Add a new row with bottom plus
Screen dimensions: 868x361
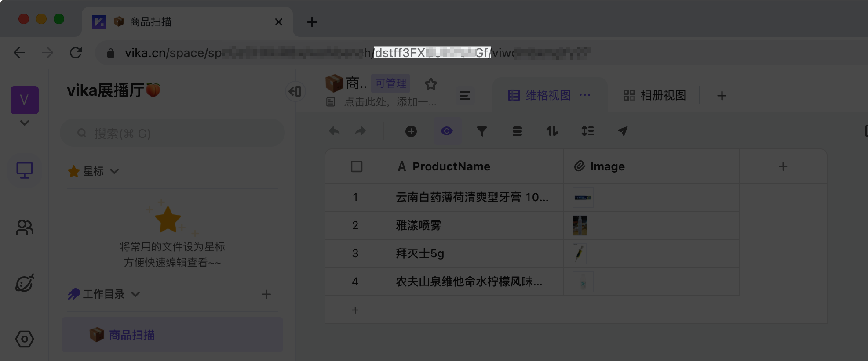tap(355, 310)
